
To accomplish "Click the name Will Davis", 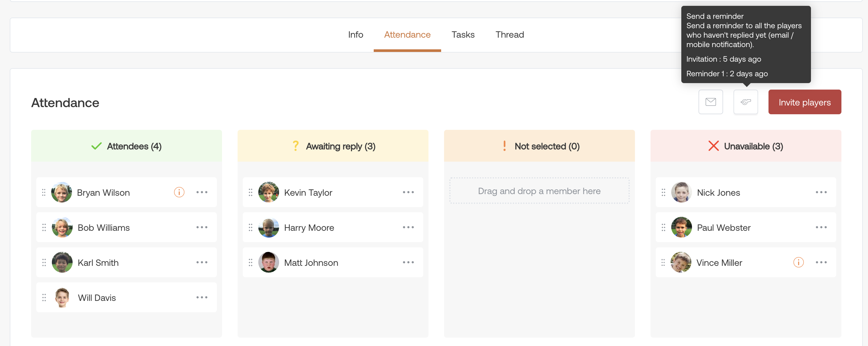I will tap(97, 298).
